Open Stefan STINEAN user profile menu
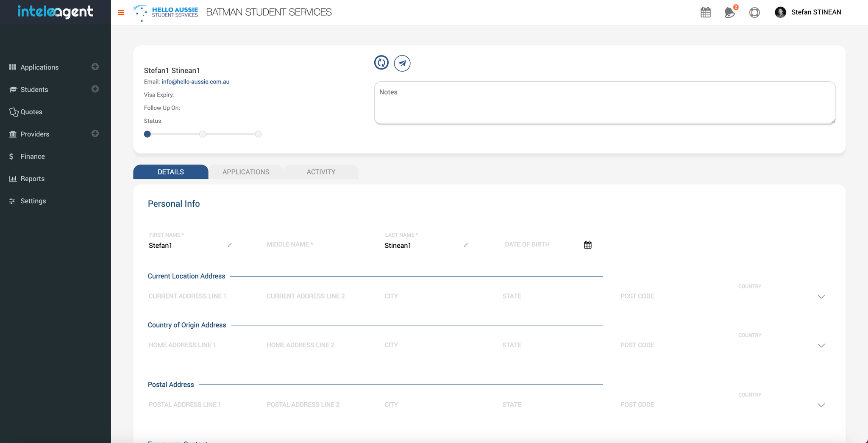This screenshot has height=443, width=868. [808, 12]
